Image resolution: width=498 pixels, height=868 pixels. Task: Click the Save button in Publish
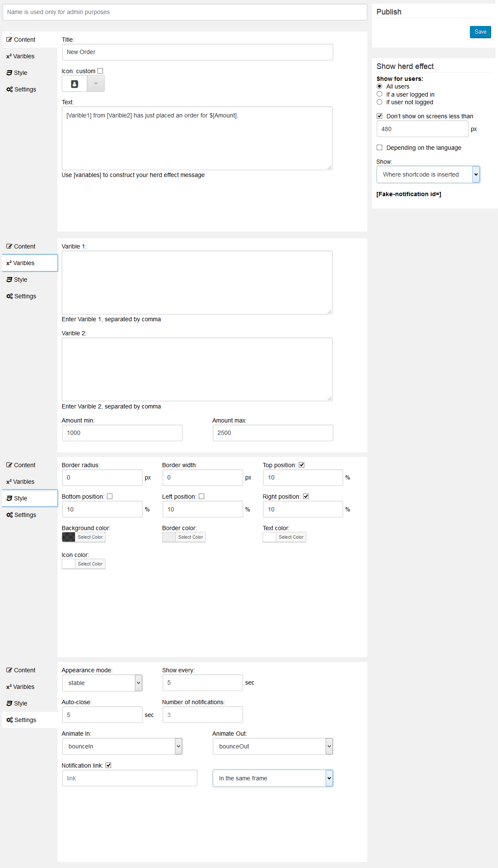[480, 32]
